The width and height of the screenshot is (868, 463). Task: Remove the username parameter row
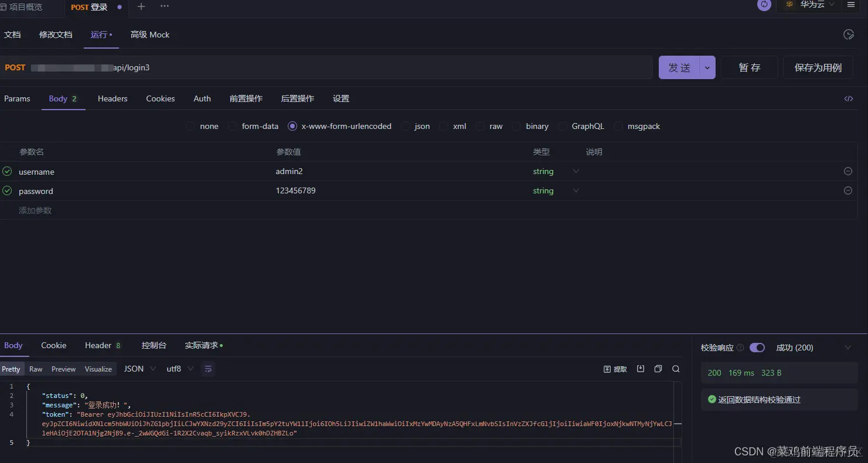pos(847,171)
